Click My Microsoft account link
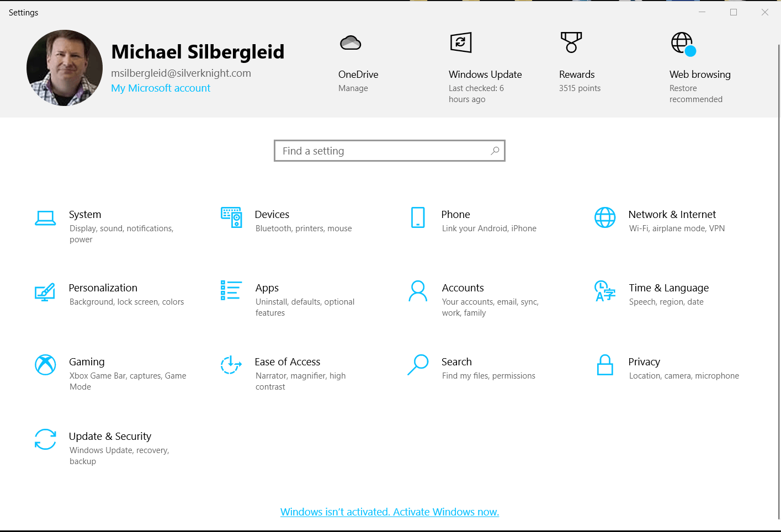781x532 pixels. 161,88
